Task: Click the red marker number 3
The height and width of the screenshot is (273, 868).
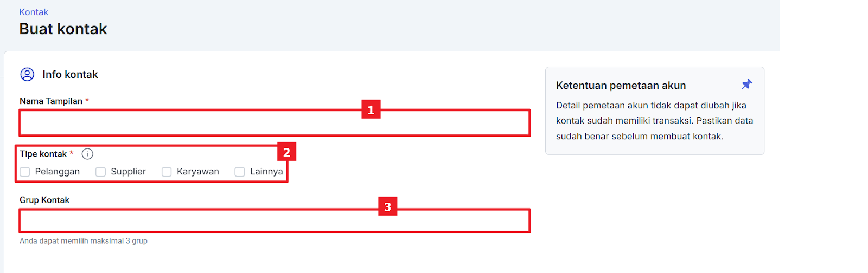Action: coord(387,206)
